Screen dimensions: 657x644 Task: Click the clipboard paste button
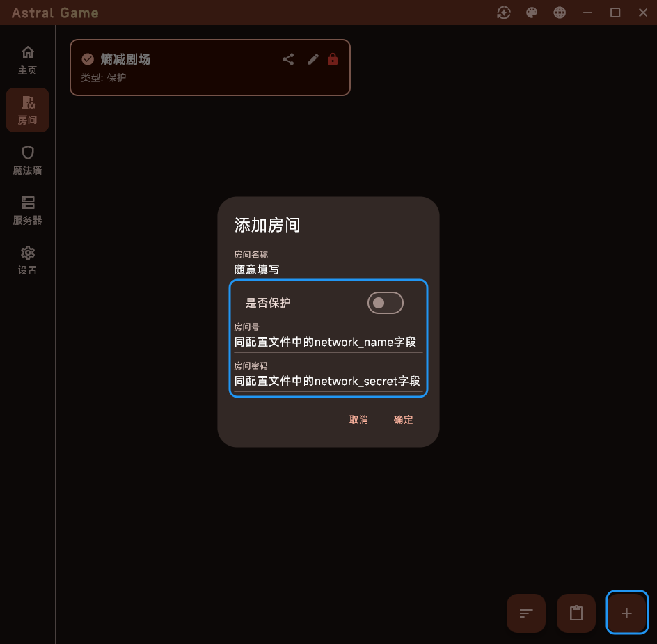click(576, 613)
